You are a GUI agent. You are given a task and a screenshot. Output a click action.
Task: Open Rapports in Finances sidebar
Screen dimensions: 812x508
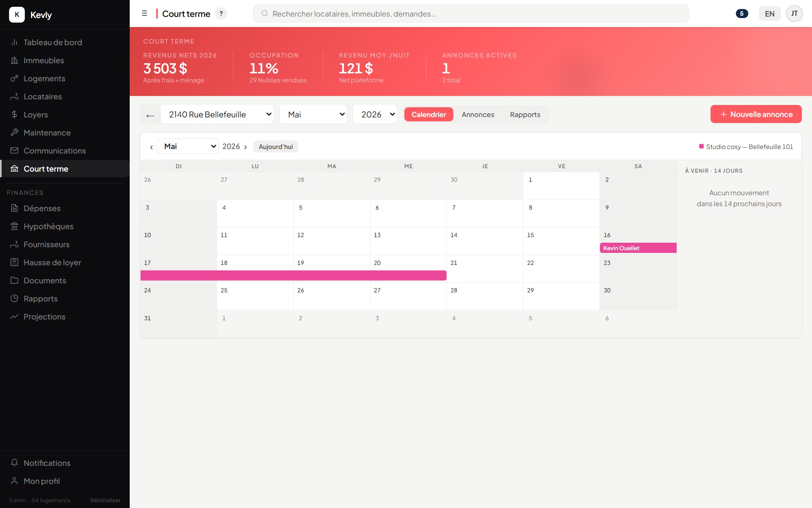click(x=65, y=298)
